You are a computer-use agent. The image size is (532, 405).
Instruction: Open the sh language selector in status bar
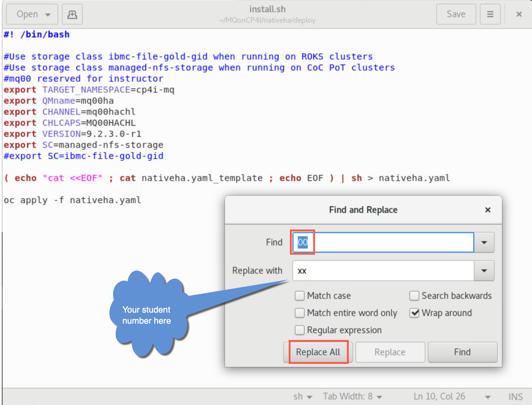point(303,396)
